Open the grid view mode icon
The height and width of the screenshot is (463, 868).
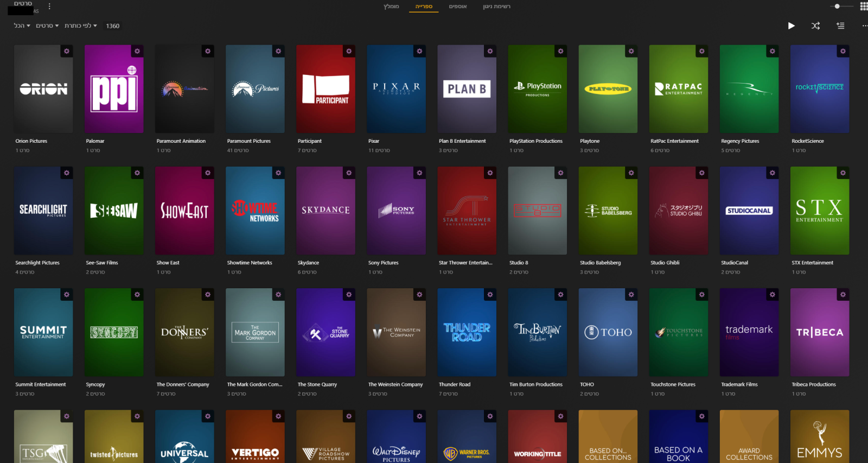[864, 7]
